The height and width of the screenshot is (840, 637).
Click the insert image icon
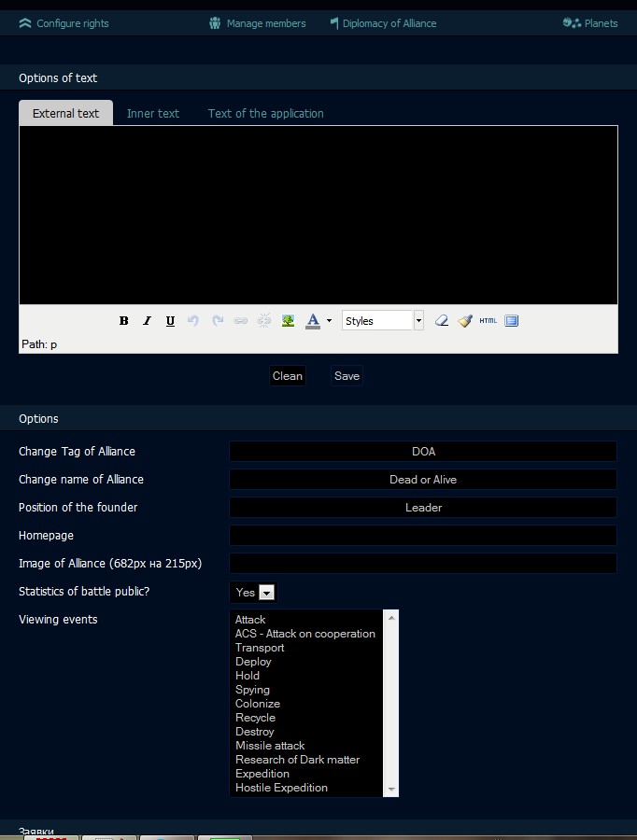click(288, 321)
